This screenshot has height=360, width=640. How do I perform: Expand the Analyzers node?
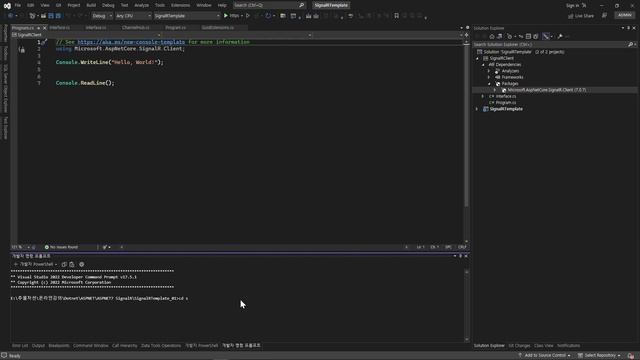click(x=489, y=71)
